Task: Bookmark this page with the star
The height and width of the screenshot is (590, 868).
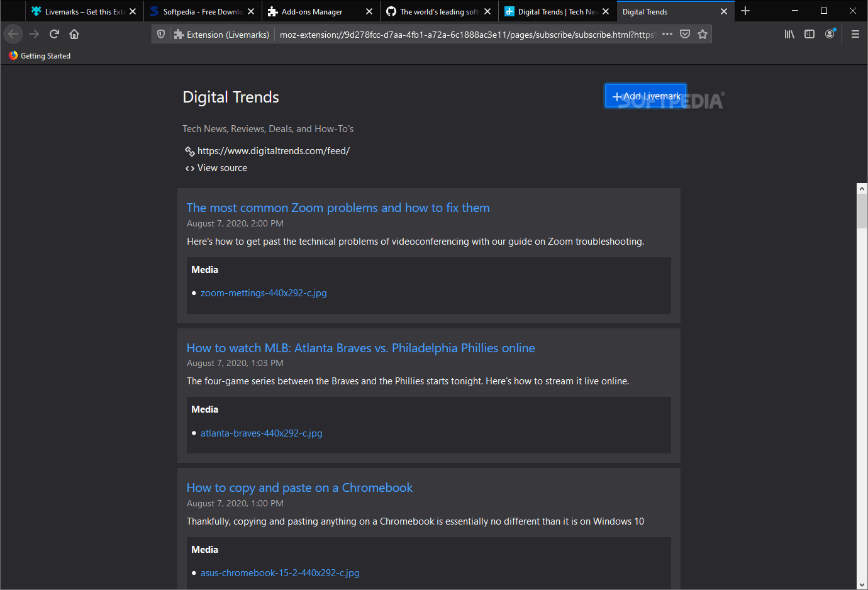Action: point(703,34)
